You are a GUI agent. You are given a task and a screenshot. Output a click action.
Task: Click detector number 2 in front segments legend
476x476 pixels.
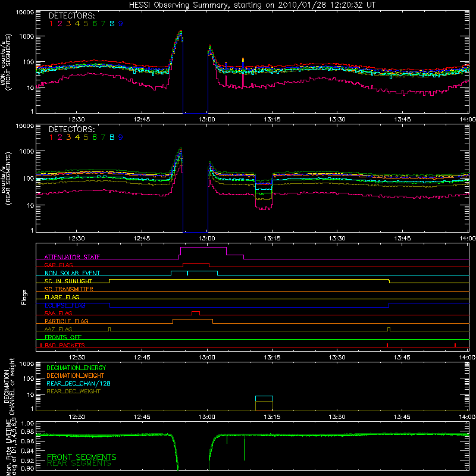tap(60, 24)
